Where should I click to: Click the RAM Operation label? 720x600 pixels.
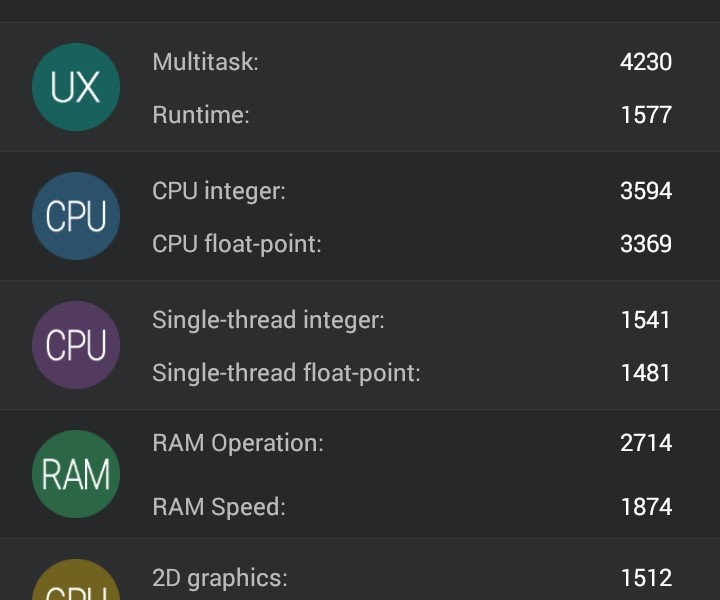238,443
